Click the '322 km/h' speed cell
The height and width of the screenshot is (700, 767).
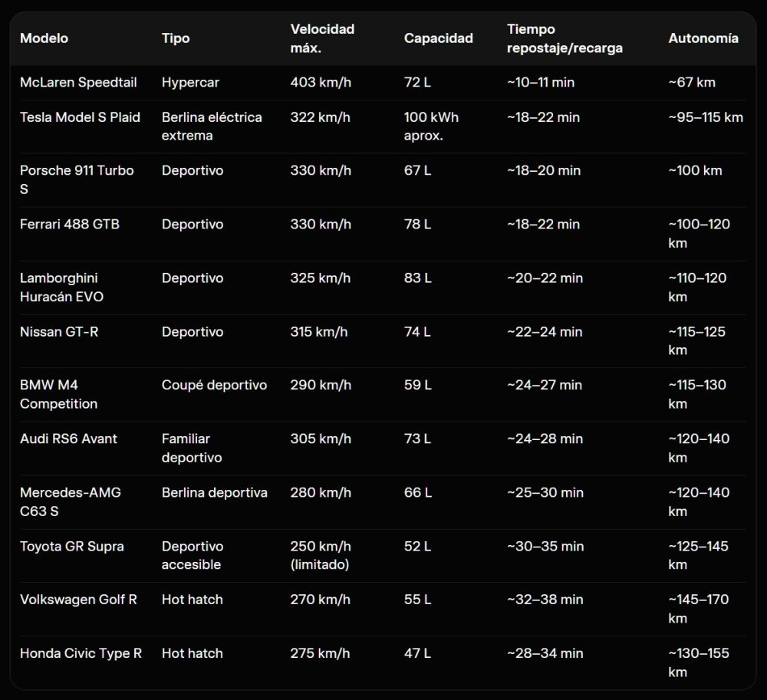pos(320,117)
